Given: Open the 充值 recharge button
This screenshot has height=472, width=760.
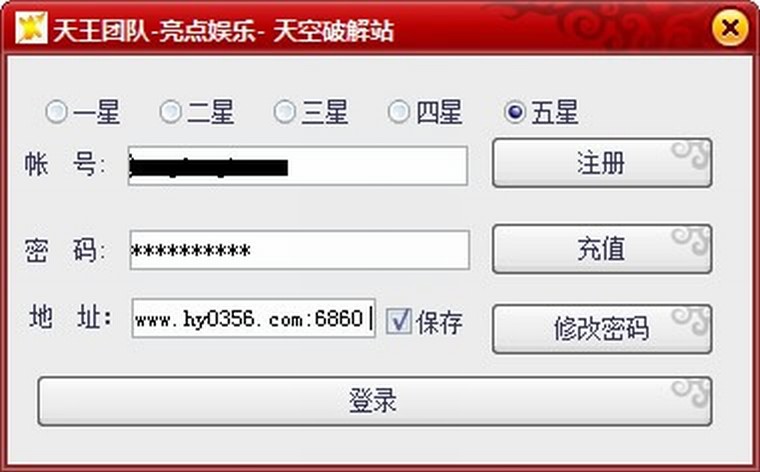Looking at the screenshot, I should (x=602, y=249).
